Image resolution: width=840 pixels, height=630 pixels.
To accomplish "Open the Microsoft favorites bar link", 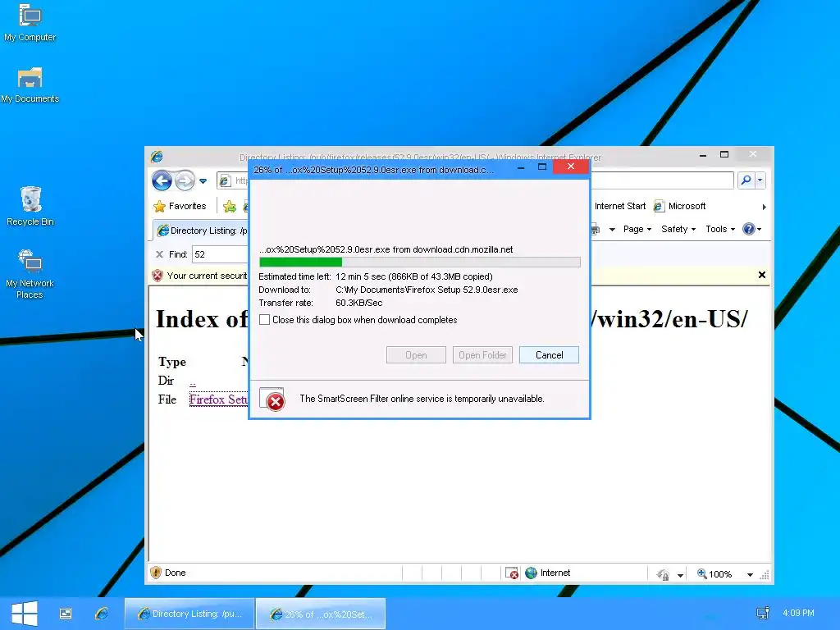I will click(x=680, y=206).
